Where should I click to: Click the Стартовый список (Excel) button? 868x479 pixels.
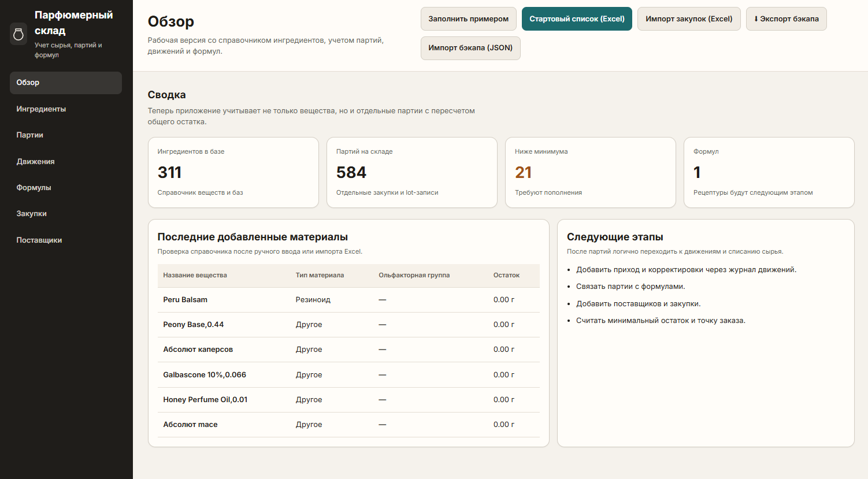tap(576, 19)
